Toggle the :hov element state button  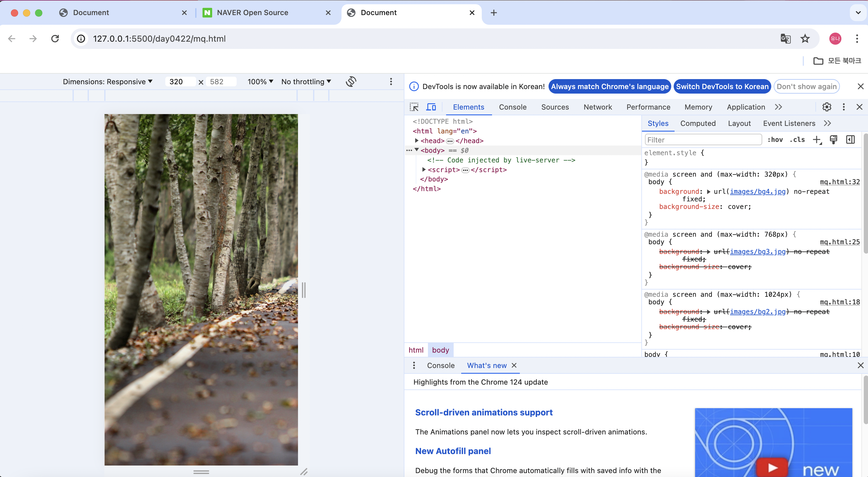coord(775,140)
